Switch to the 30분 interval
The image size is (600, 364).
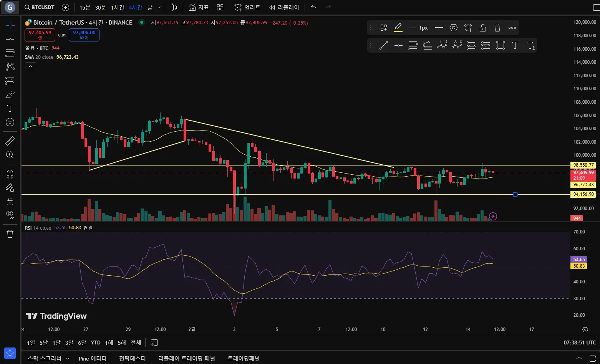101,7
